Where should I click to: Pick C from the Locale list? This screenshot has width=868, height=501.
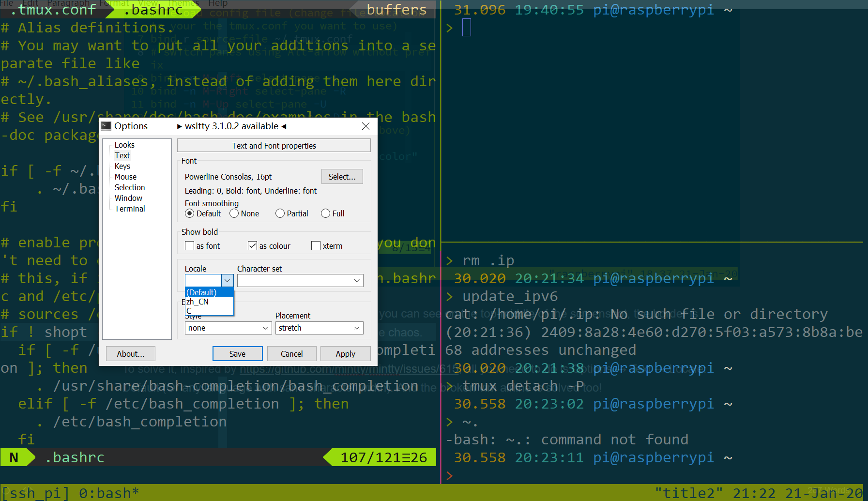pyautogui.click(x=209, y=311)
